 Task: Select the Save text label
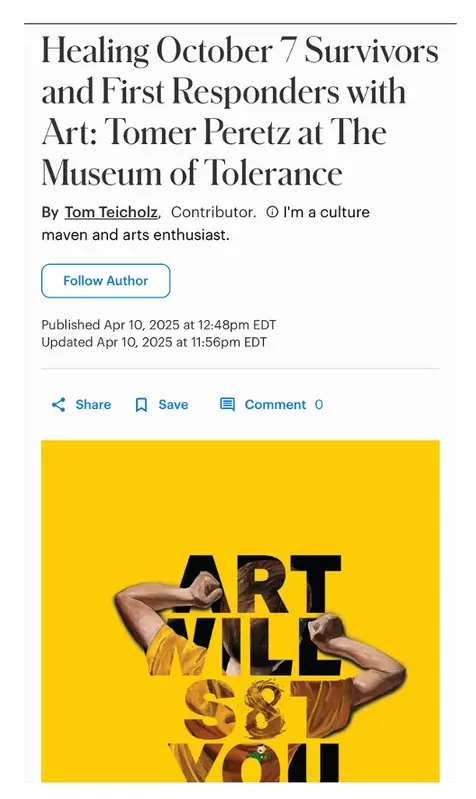173,405
